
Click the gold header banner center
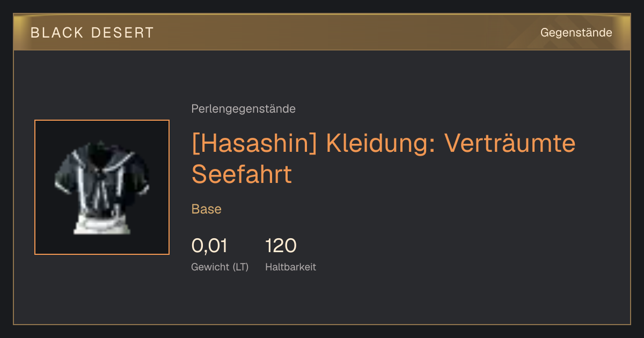(x=322, y=32)
